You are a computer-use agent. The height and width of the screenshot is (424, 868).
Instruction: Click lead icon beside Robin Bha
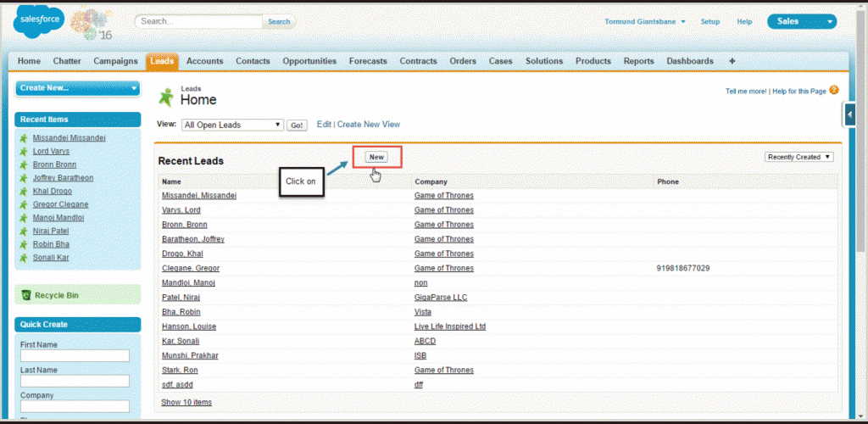coord(23,245)
